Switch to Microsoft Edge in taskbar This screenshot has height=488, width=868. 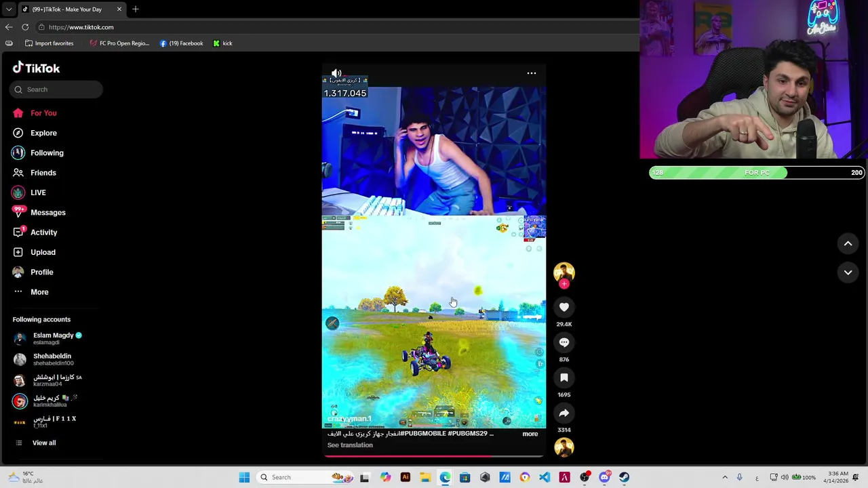click(445, 477)
